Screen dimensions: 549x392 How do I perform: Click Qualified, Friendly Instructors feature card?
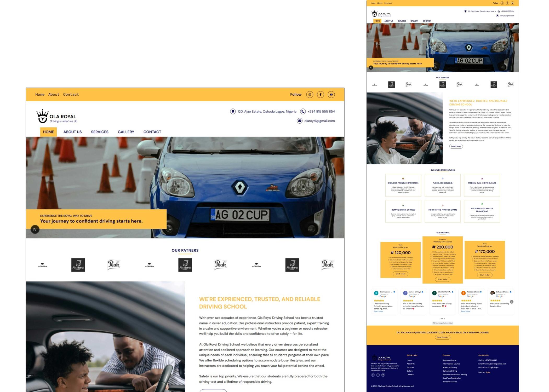(403, 185)
